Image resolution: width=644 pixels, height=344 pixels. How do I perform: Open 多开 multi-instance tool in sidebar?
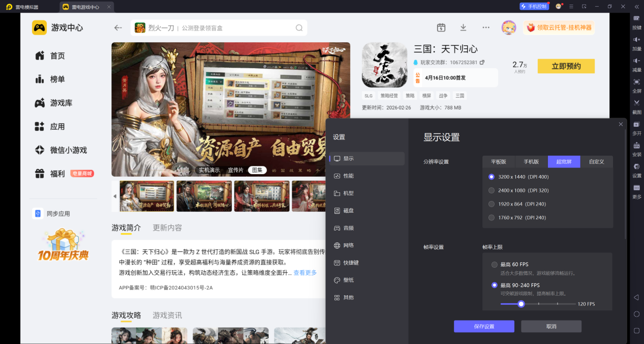coord(636,127)
